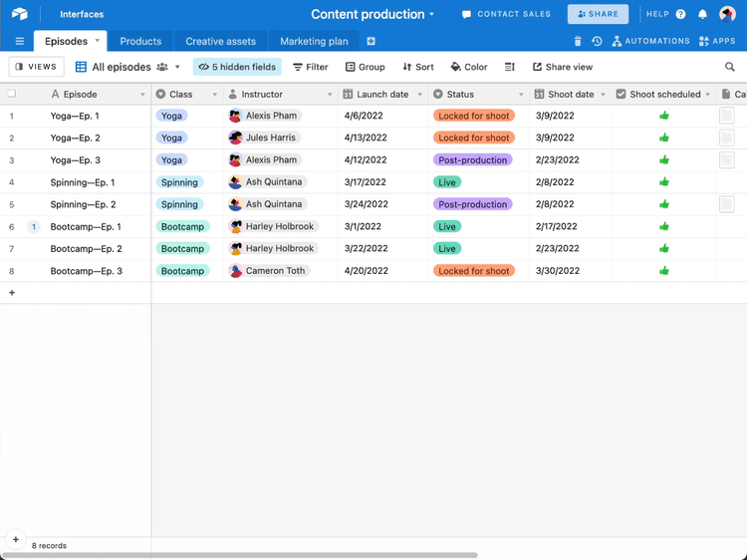Click the trash icon in top bar
The height and width of the screenshot is (560, 747).
pyautogui.click(x=578, y=42)
